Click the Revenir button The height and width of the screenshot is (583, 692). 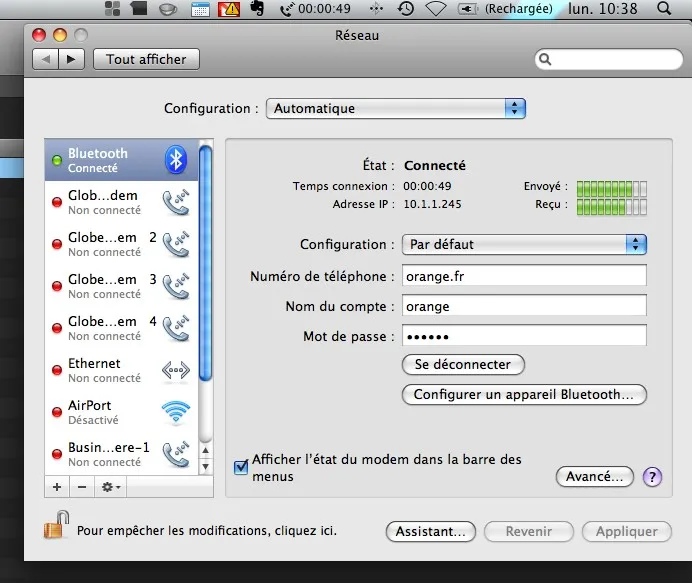529,531
